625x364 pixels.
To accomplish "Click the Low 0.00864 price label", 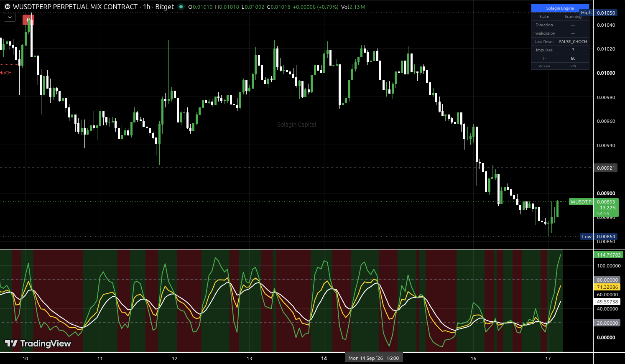I will 599,237.
